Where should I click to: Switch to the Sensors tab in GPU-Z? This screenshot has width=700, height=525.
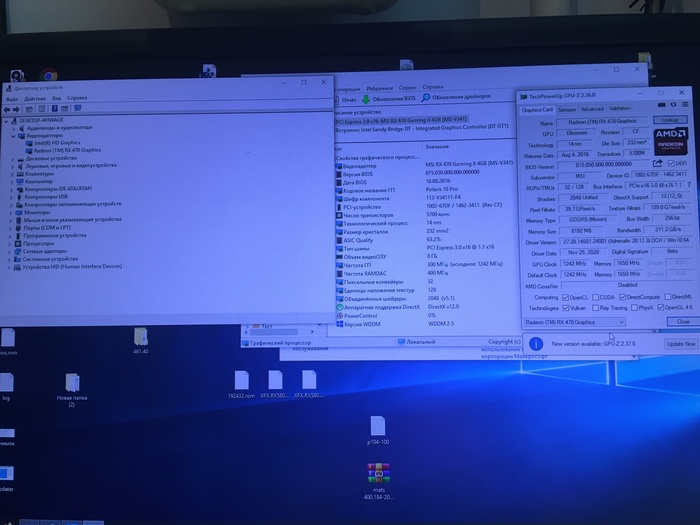566,109
